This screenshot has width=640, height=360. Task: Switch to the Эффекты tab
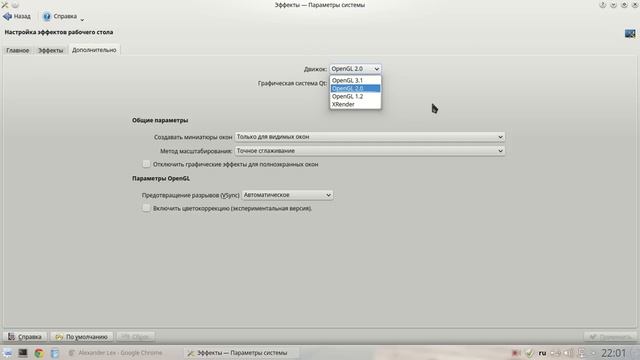click(51, 50)
